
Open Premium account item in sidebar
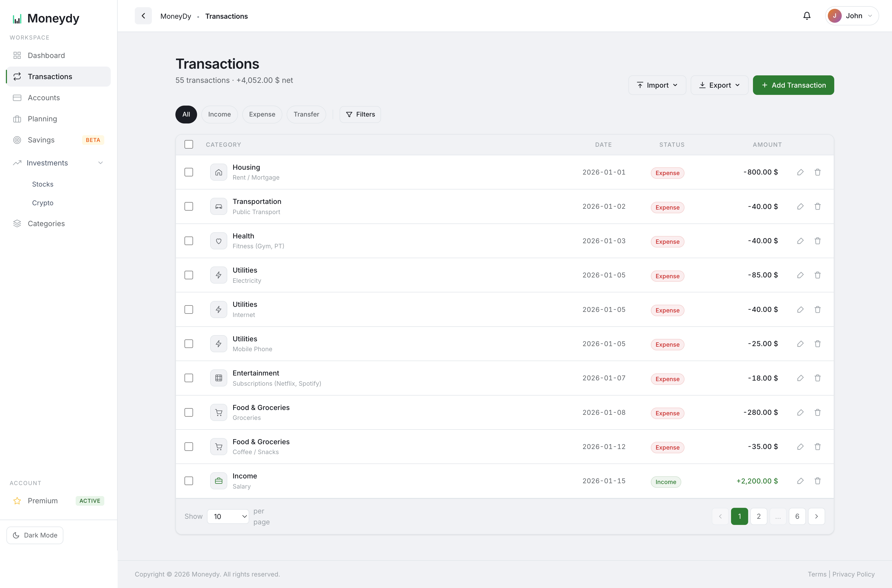[x=59, y=501]
